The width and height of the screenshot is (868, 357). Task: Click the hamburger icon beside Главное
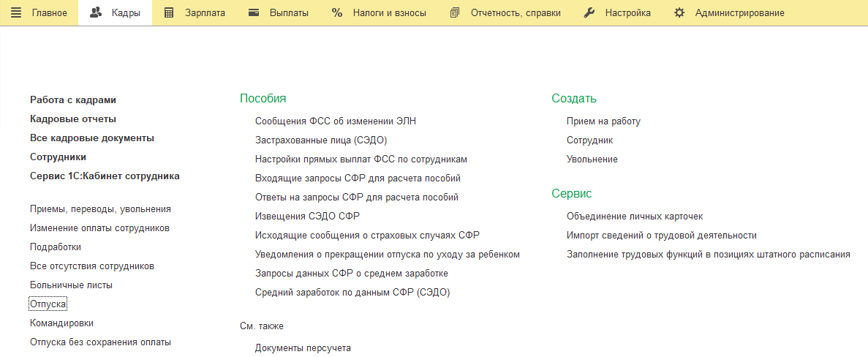17,12
